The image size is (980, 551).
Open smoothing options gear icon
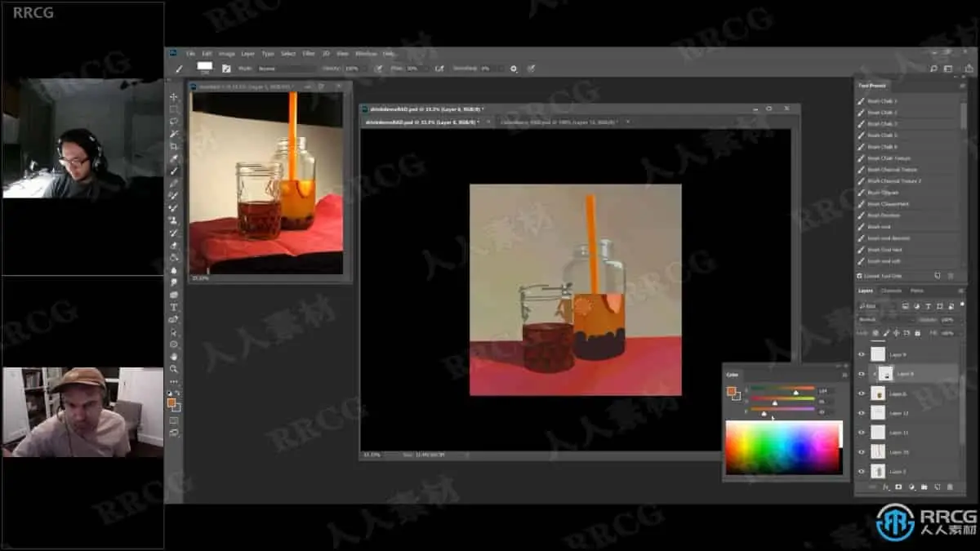514,69
